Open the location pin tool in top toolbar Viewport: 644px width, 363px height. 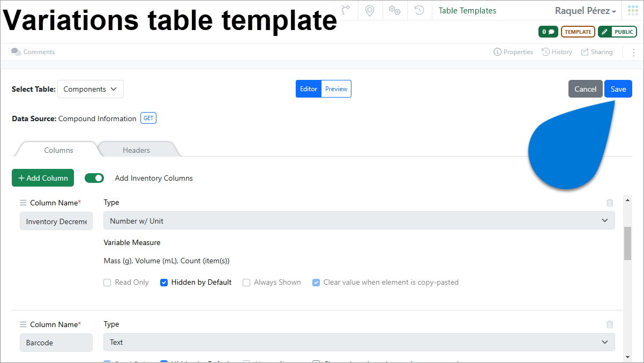[x=370, y=10]
